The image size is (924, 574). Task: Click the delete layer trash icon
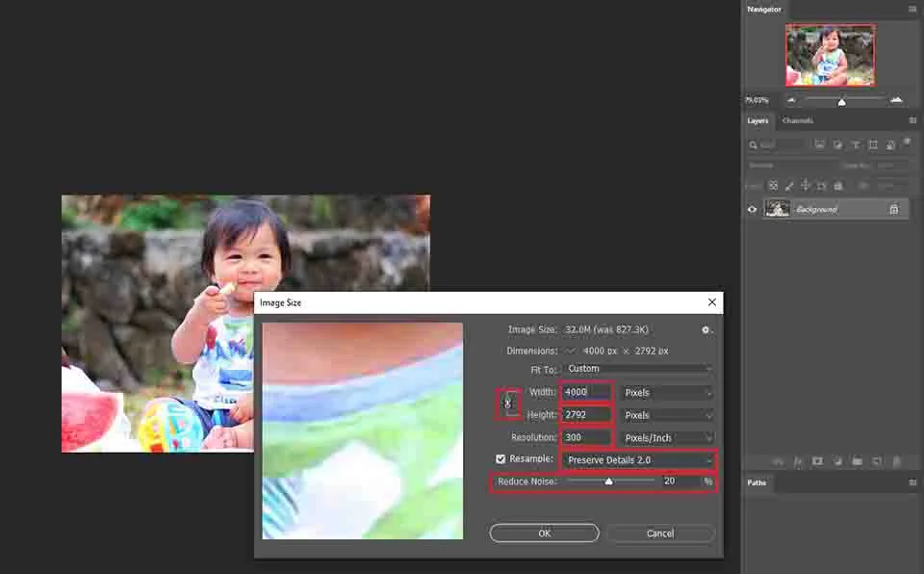(x=896, y=462)
